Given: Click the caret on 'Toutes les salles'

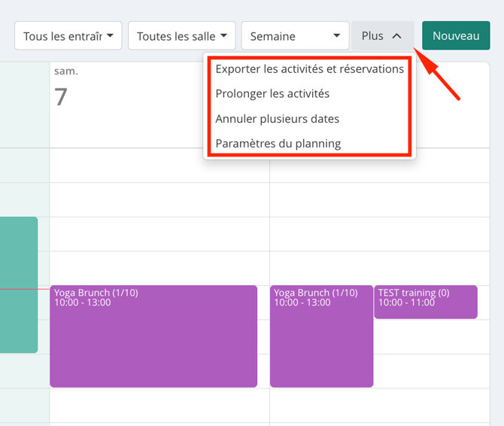Looking at the screenshot, I should click(x=223, y=35).
